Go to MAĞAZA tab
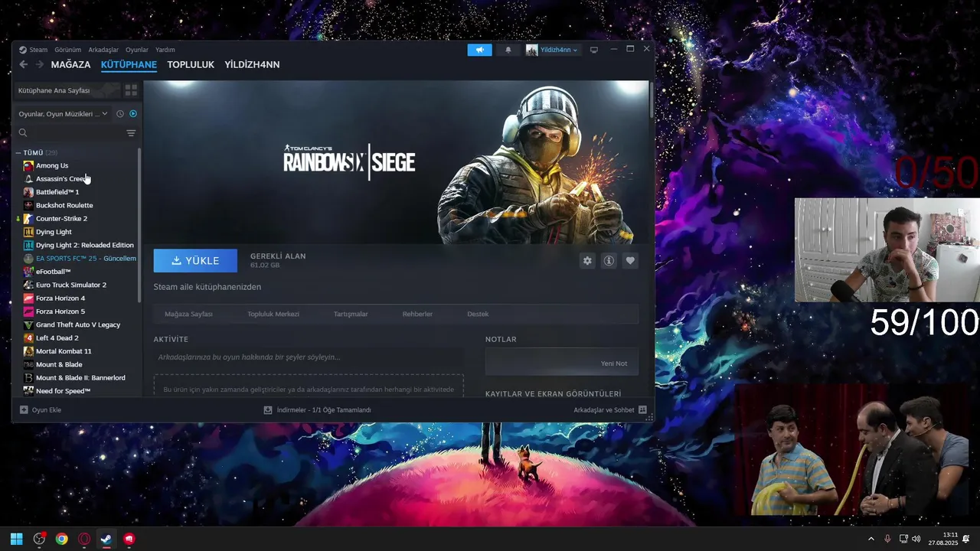Viewport: 980px width, 551px height. click(x=71, y=65)
